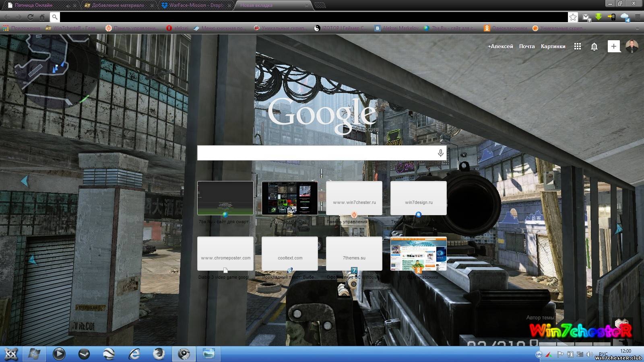Open the green download arrow extension
Viewport: 644px width, 362px height.
[599, 17]
